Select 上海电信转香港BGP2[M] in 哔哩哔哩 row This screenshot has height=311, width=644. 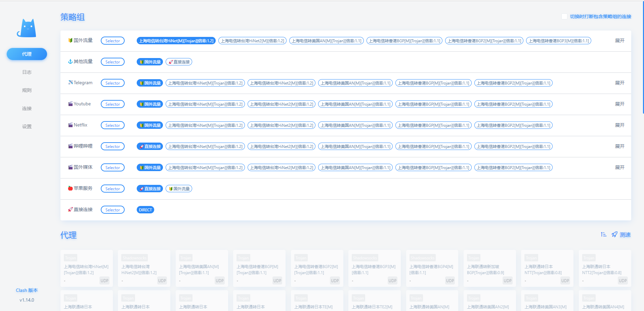click(x=513, y=146)
